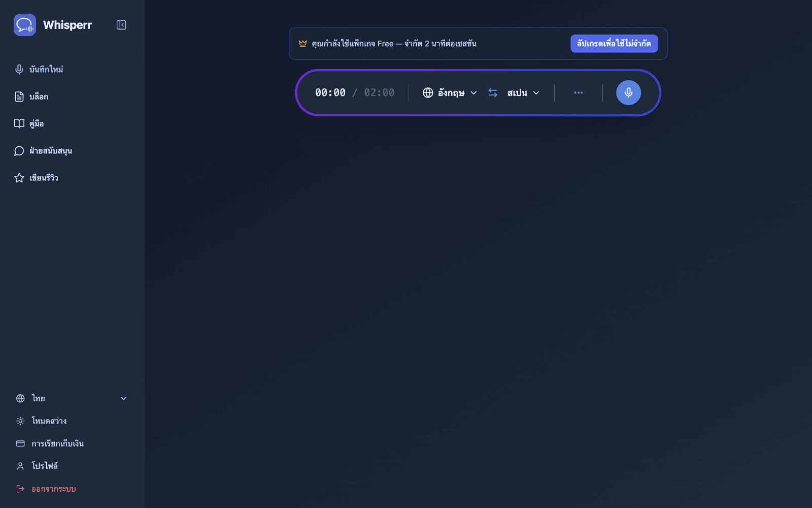Collapse the sidebar panel
This screenshot has width=812, height=508.
tap(121, 25)
